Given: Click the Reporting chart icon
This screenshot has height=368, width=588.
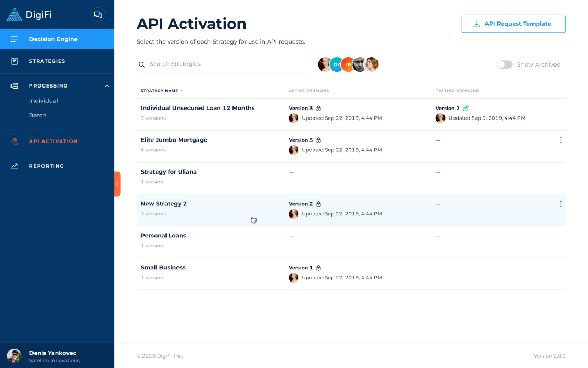Looking at the screenshot, I should [x=14, y=166].
